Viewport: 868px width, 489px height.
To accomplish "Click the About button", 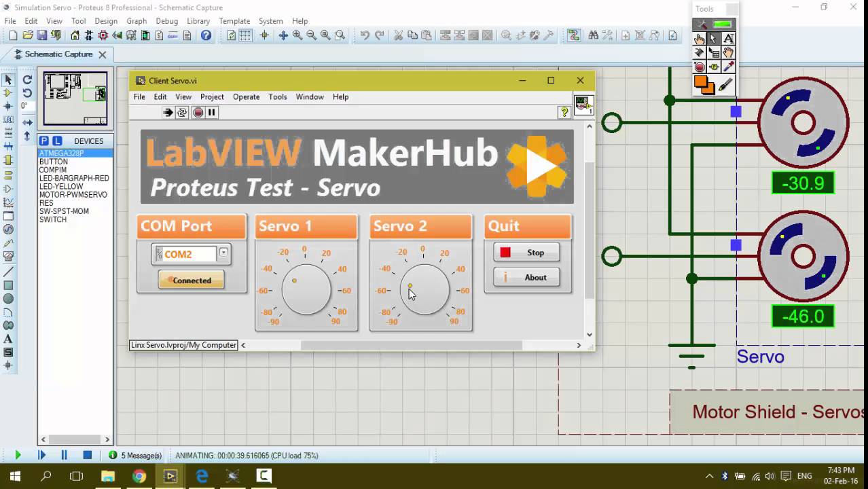I will 526,277.
